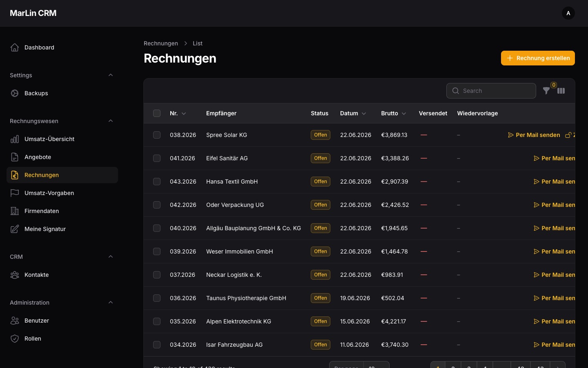Click the Versendet column header

point(433,113)
